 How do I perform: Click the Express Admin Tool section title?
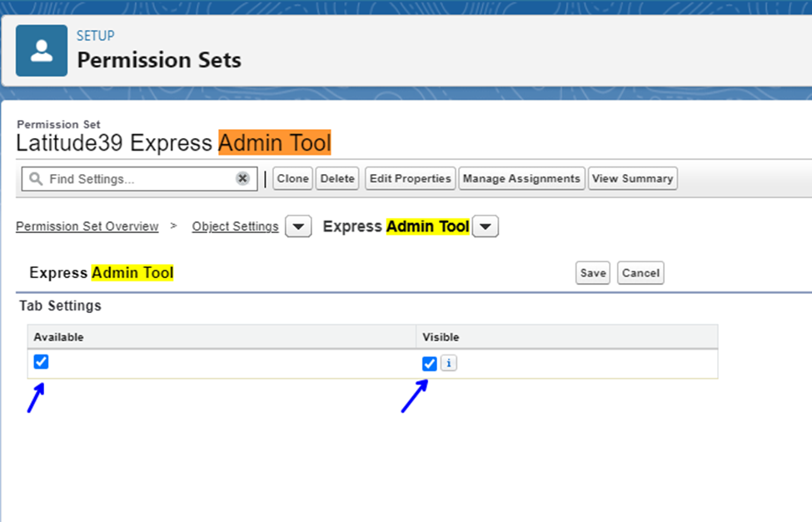click(101, 273)
